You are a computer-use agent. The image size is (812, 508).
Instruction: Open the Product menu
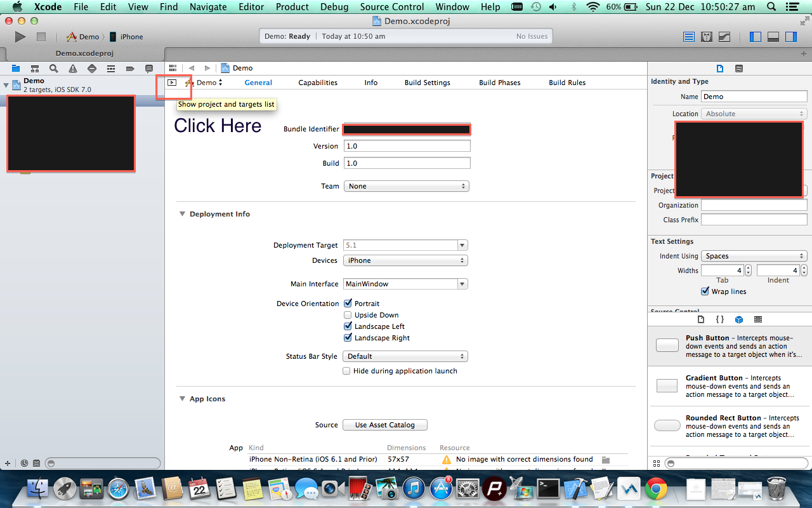(x=292, y=7)
